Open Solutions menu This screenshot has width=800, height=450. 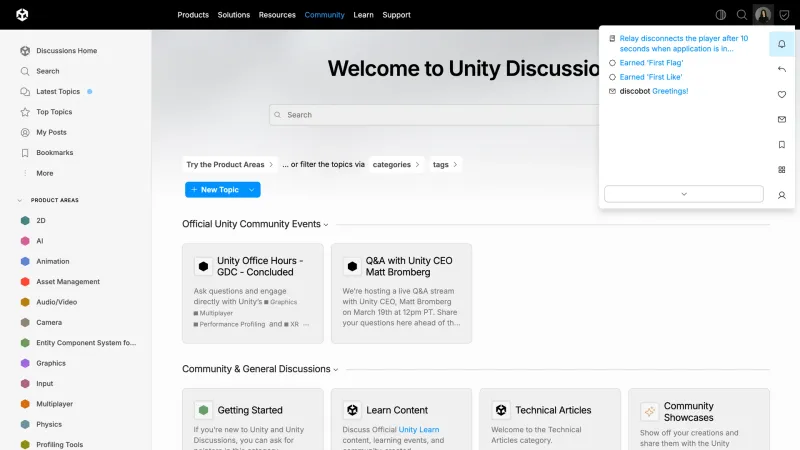(234, 15)
